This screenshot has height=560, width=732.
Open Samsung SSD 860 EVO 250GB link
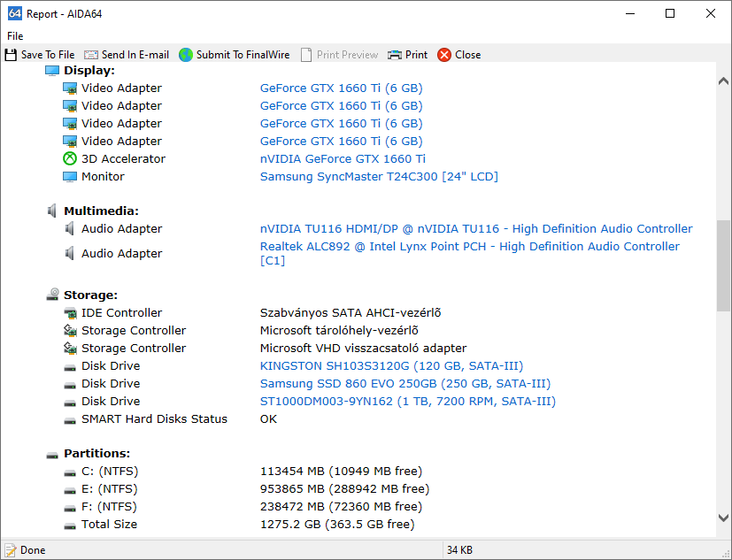click(x=405, y=384)
